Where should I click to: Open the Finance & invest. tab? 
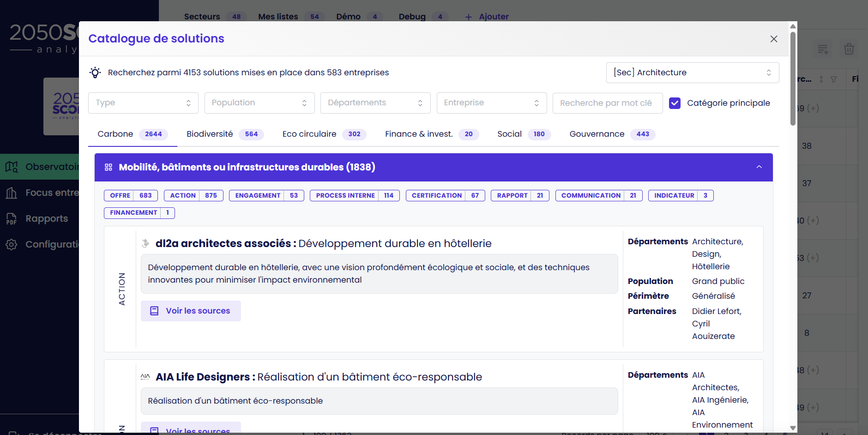tap(432, 134)
